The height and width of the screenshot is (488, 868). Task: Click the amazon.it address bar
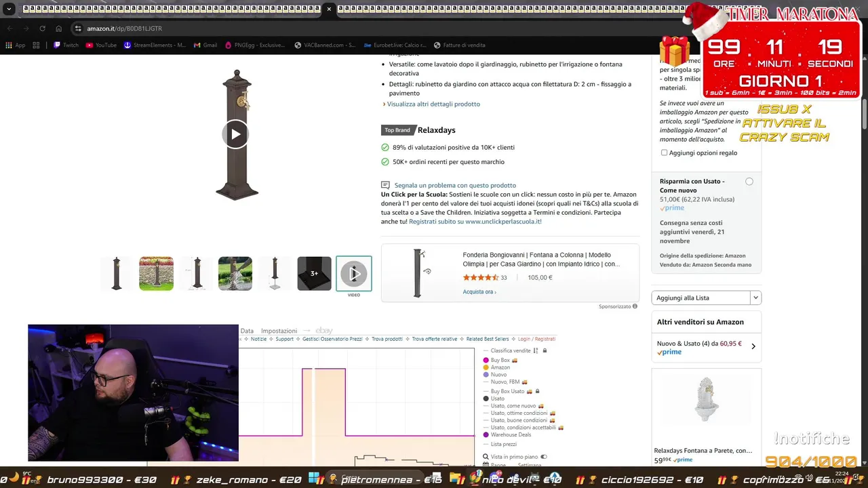point(124,28)
